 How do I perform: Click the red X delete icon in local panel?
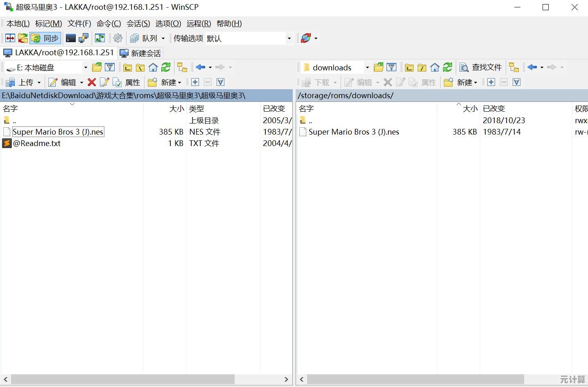tap(92, 82)
